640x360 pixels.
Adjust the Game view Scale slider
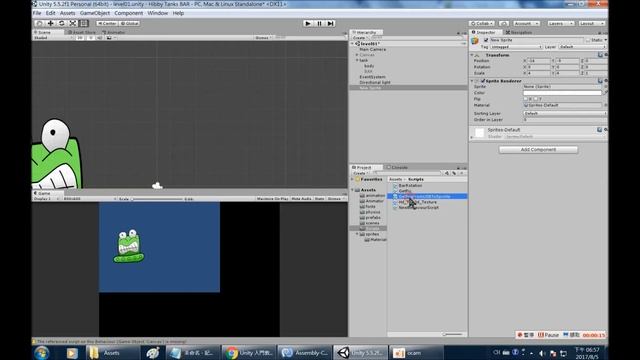pyautogui.click(x=157, y=199)
